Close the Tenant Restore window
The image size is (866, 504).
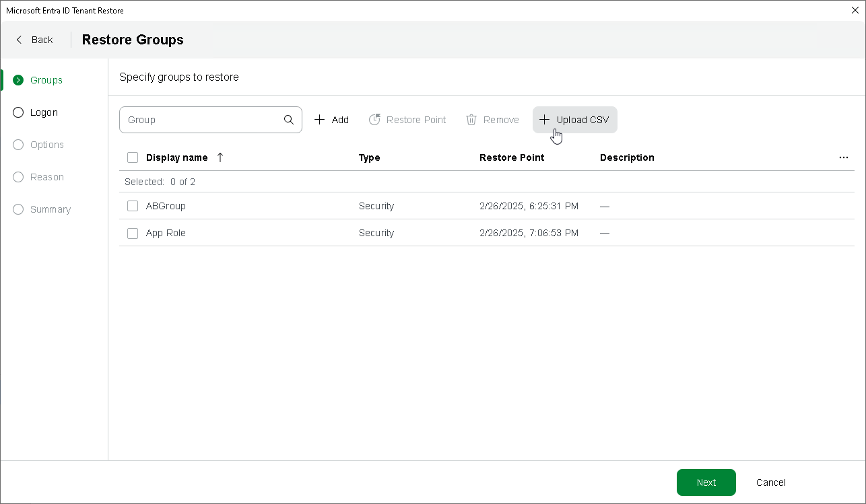click(x=855, y=10)
